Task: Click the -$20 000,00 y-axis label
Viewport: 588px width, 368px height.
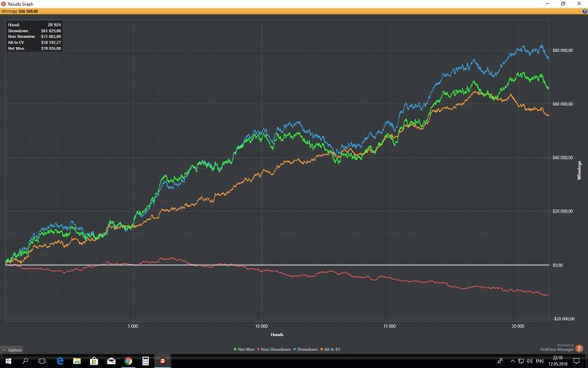Action: click(563, 319)
